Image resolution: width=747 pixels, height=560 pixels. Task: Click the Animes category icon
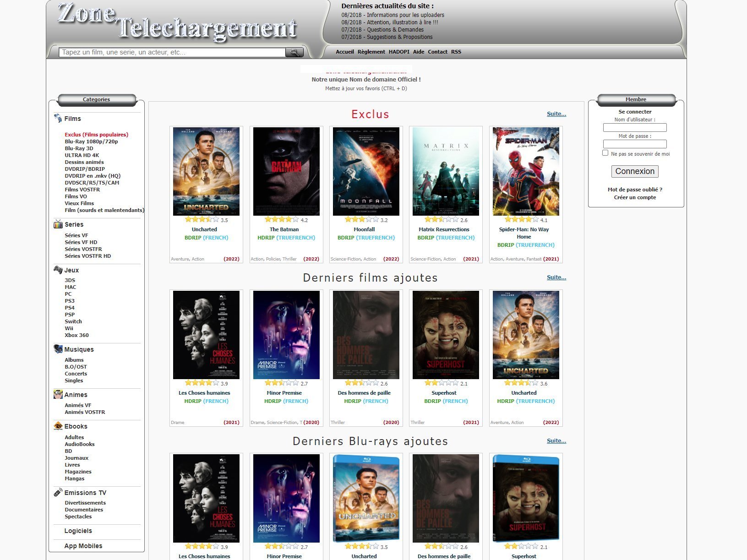[58, 394]
